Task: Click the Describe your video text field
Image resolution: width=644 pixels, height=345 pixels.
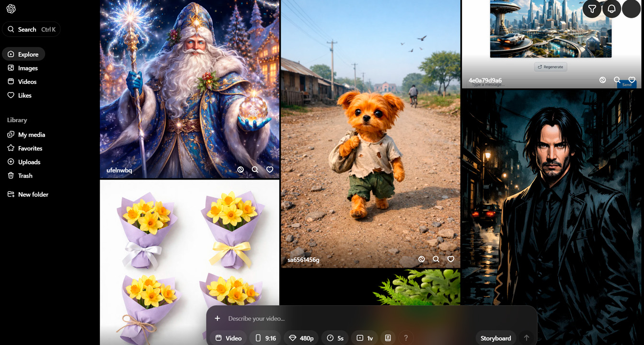Action: [335, 319]
